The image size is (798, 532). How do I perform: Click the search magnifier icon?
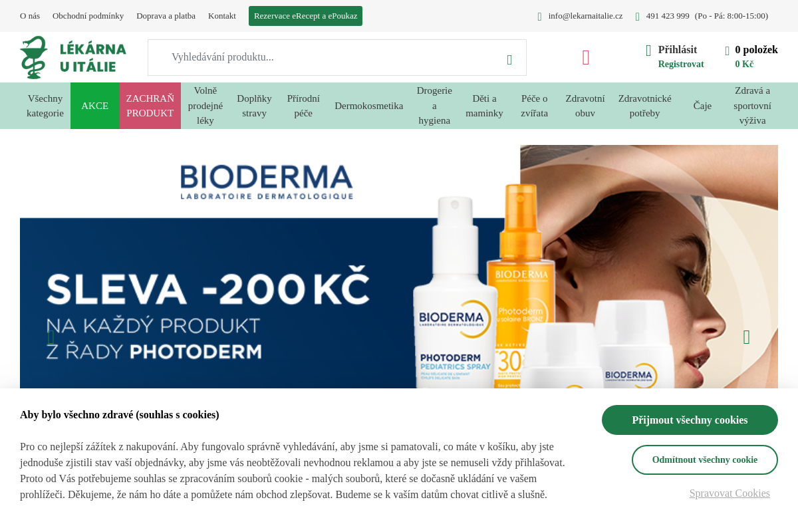509,60
